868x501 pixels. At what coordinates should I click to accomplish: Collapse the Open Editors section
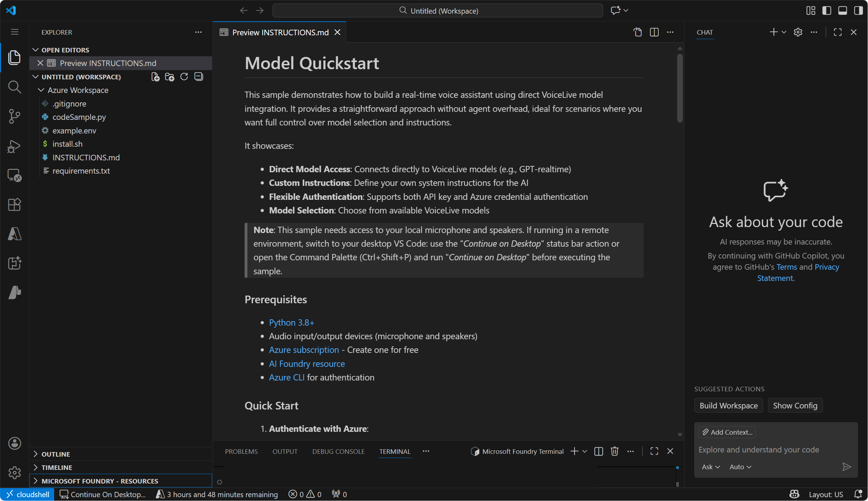coord(35,50)
